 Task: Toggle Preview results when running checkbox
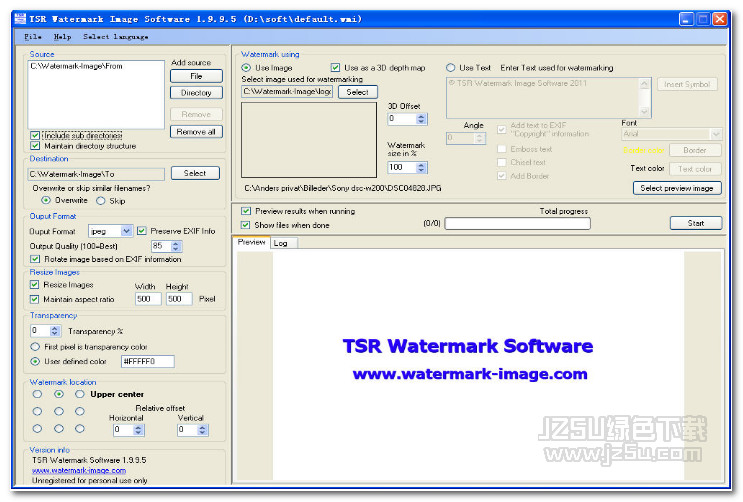[x=245, y=211]
